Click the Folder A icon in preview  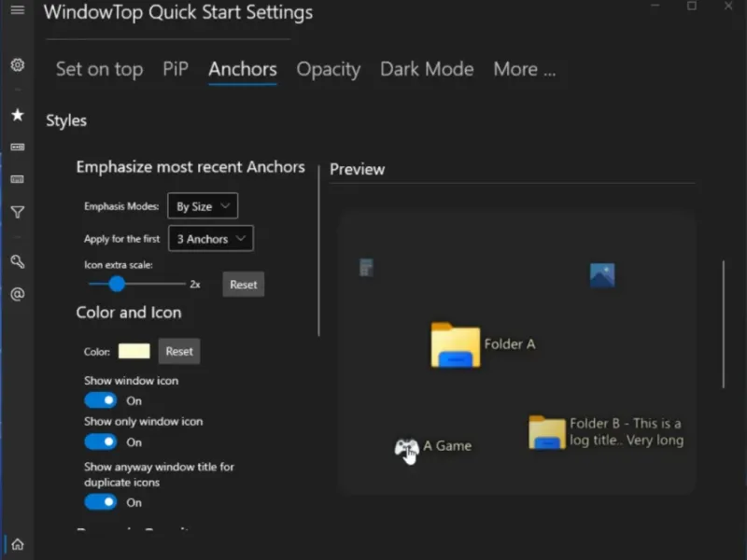(x=455, y=345)
